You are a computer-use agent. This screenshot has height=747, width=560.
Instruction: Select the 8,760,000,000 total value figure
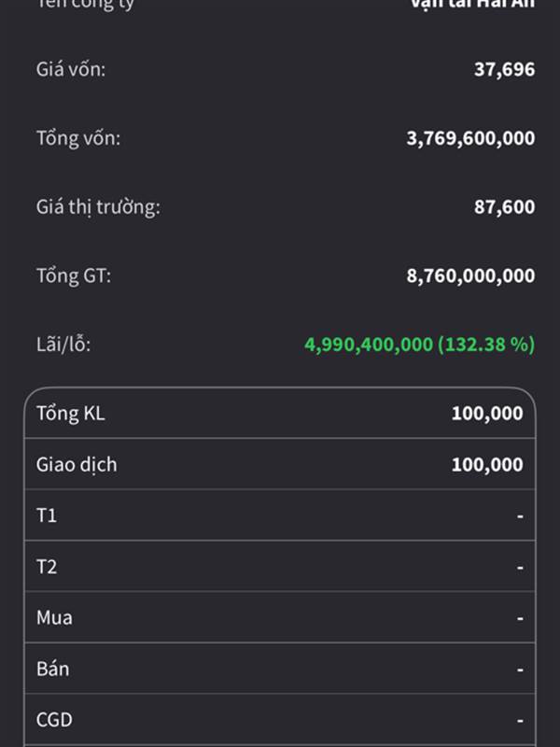[470, 275]
